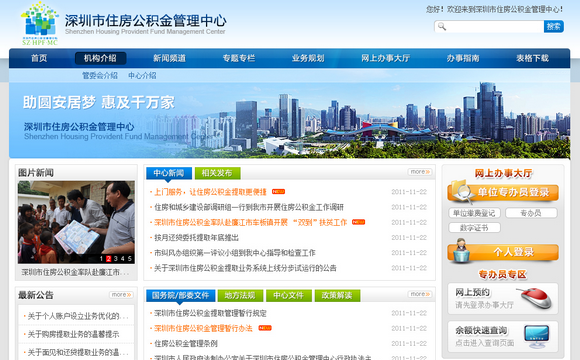
Task: Open 新闻频道 navigation item
Action: point(169,58)
